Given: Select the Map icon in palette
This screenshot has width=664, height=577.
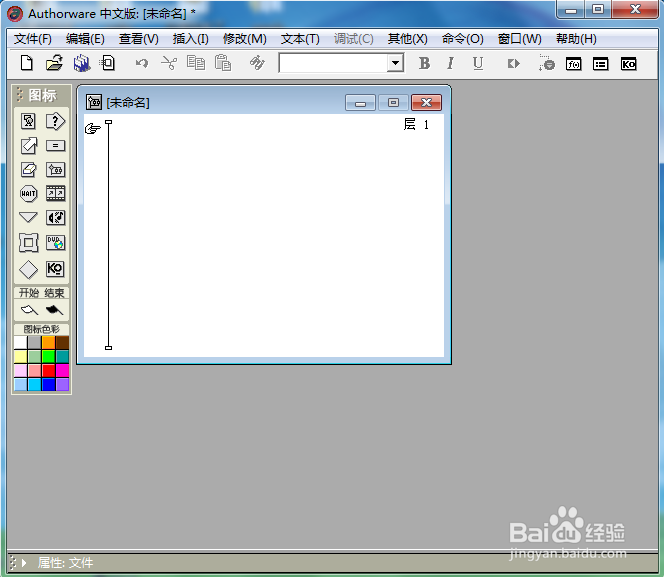Looking at the screenshot, I should tap(55, 170).
